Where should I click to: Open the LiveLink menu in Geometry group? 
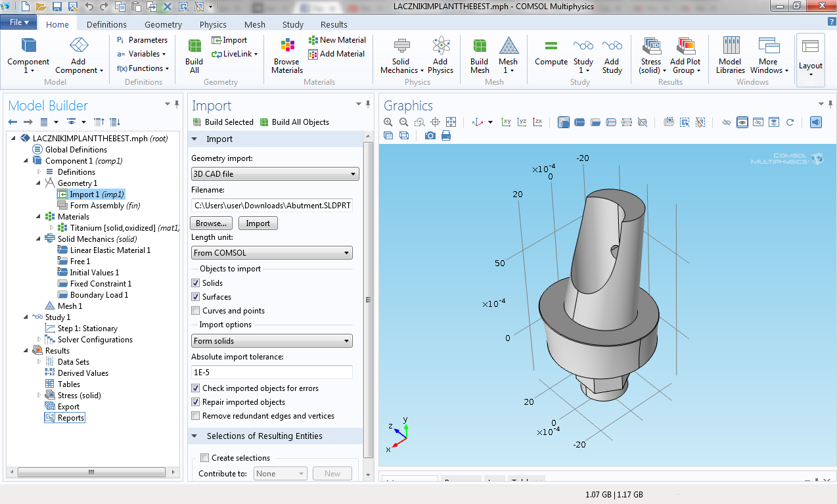tap(235, 54)
